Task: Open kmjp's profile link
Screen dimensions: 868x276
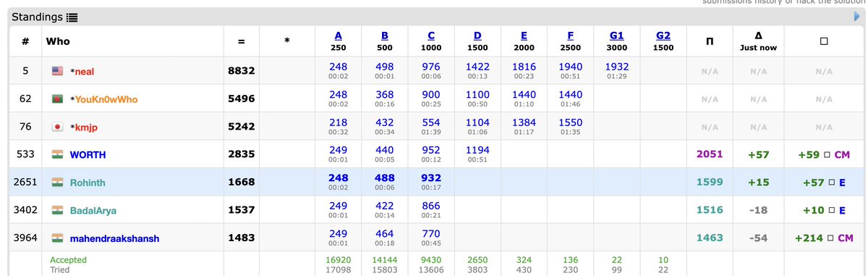Action: tap(87, 127)
